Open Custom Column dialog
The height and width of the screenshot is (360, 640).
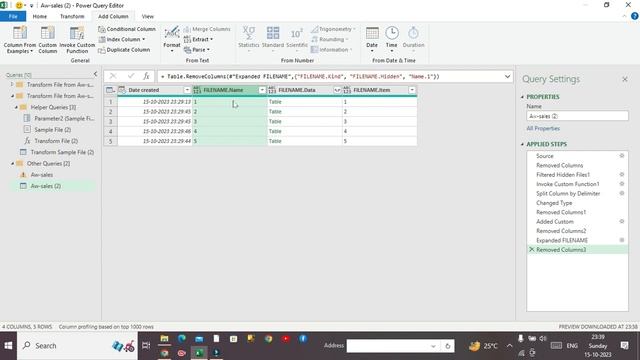click(x=48, y=39)
